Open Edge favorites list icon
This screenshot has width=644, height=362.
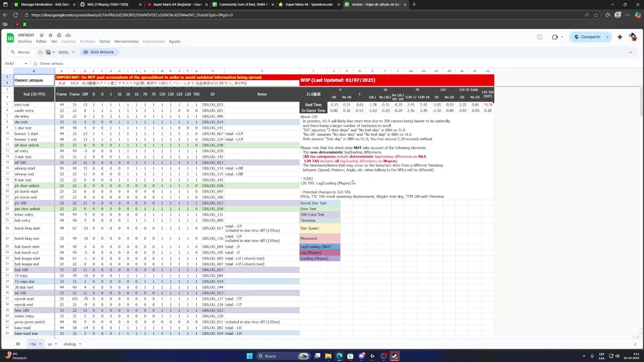point(607,15)
